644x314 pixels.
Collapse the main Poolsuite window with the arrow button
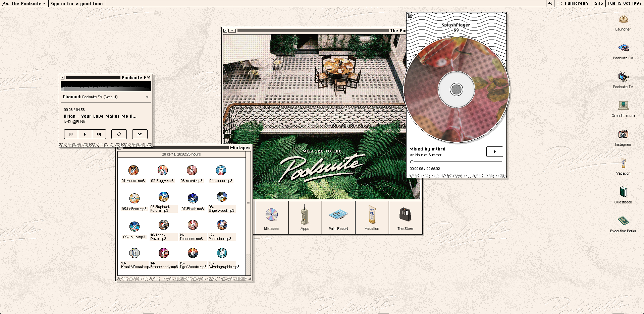(232, 30)
